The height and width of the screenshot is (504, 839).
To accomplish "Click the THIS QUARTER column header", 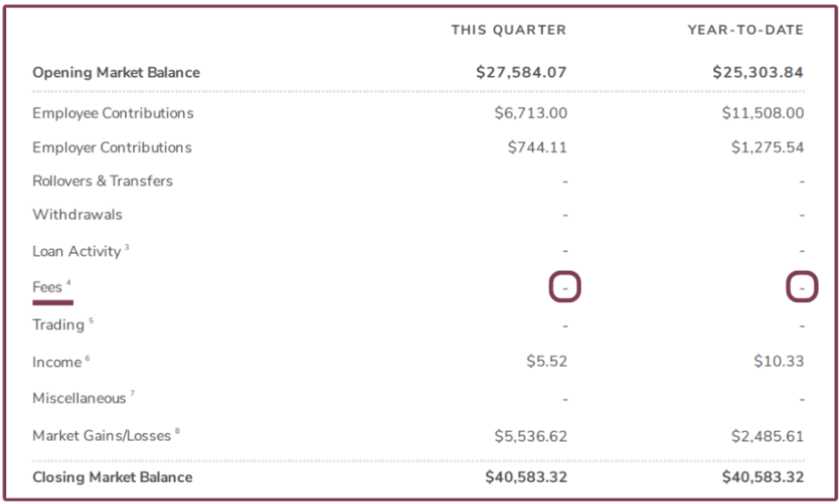I will click(508, 30).
